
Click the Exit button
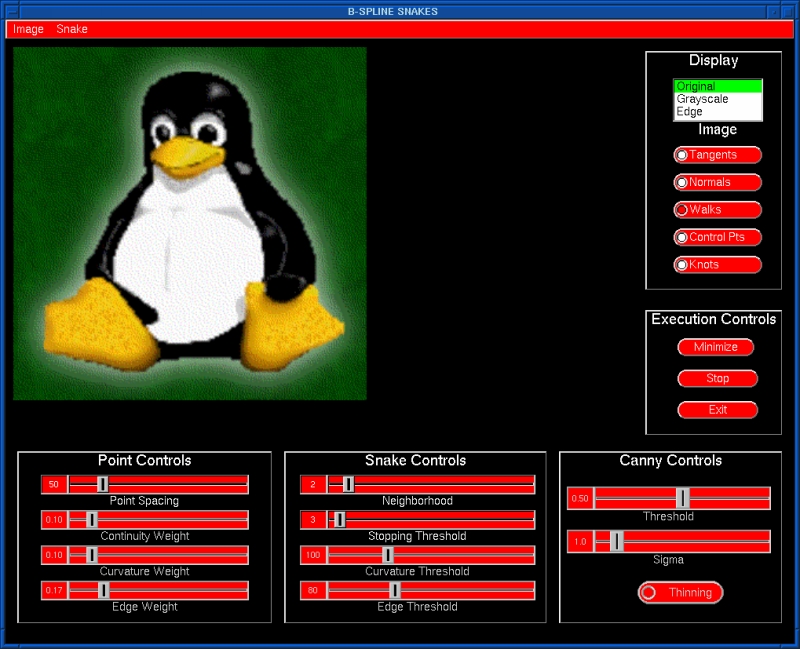point(717,410)
